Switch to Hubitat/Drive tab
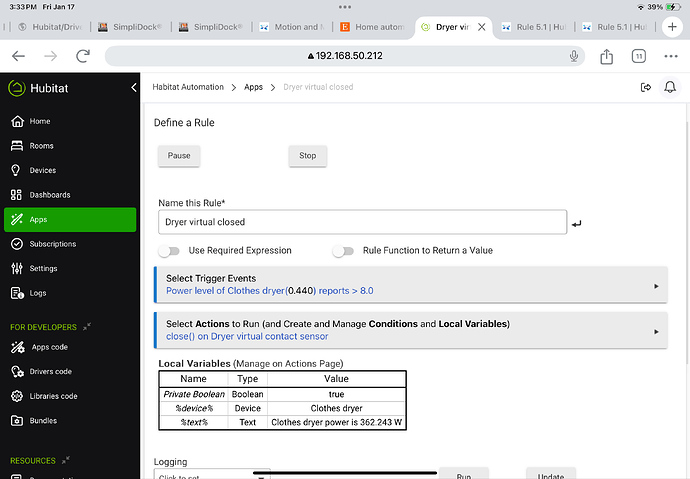This screenshot has width=690, height=479. [51, 27]
